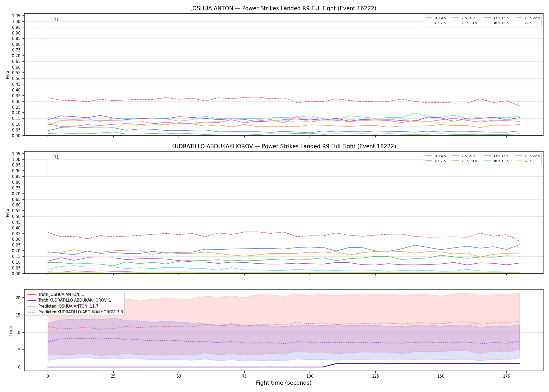Click the 15 tick on the Count axis
Viewport: 549px width, 392px height.
pyautogui.click(x=18, y=315)
